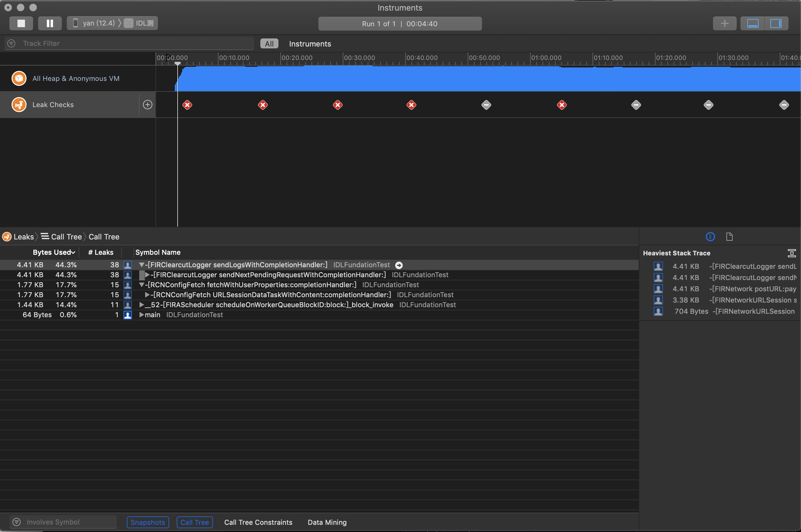Open the document inspector icon in right pane
Viewport: 801px width, 532px height.
click(729, 237)
